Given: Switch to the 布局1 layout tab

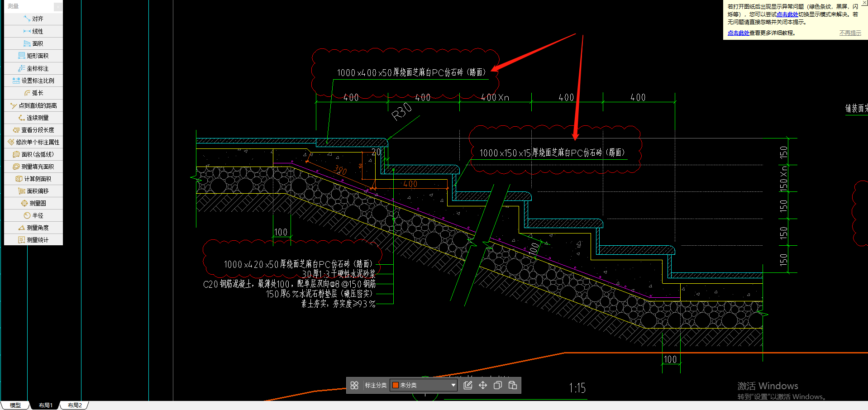Looking at the screenshot, I should [x=45, y=405].
